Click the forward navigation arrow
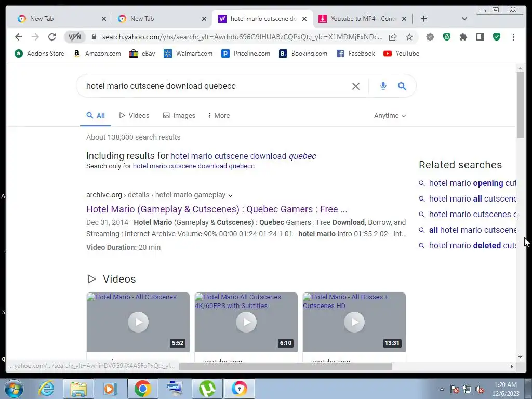 click(x=35, y=37)
